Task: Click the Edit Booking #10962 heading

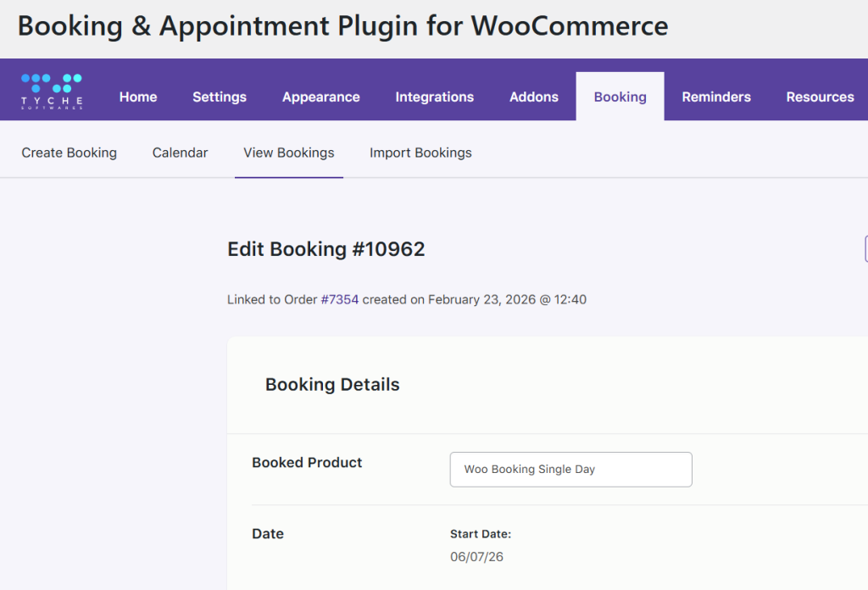Action: point(326,249)
